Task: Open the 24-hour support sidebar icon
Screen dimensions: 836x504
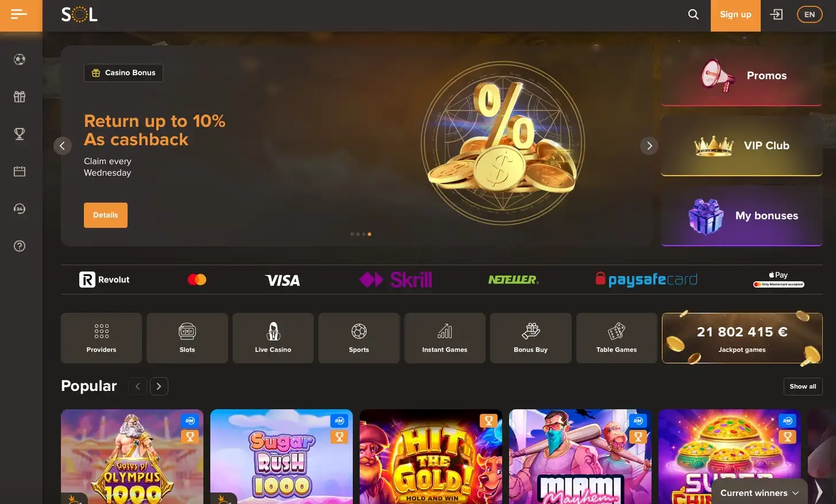Action: click(x=20, y=208)
